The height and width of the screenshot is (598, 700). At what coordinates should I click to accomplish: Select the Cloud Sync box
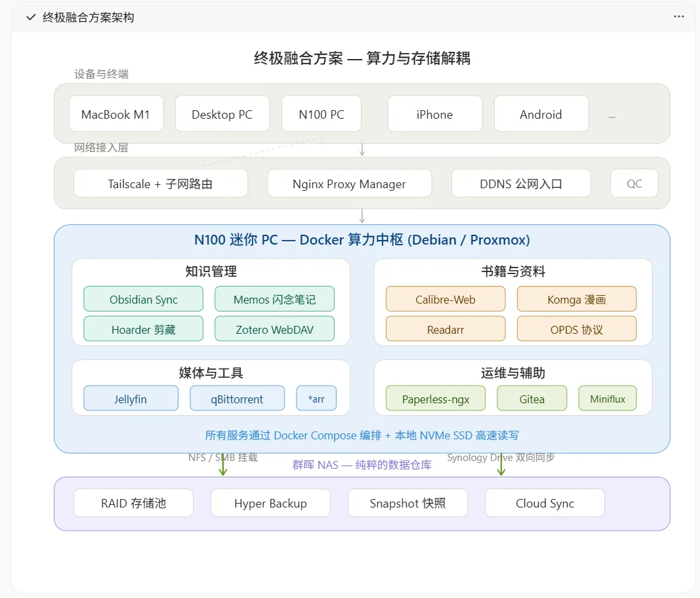point(545,503)
